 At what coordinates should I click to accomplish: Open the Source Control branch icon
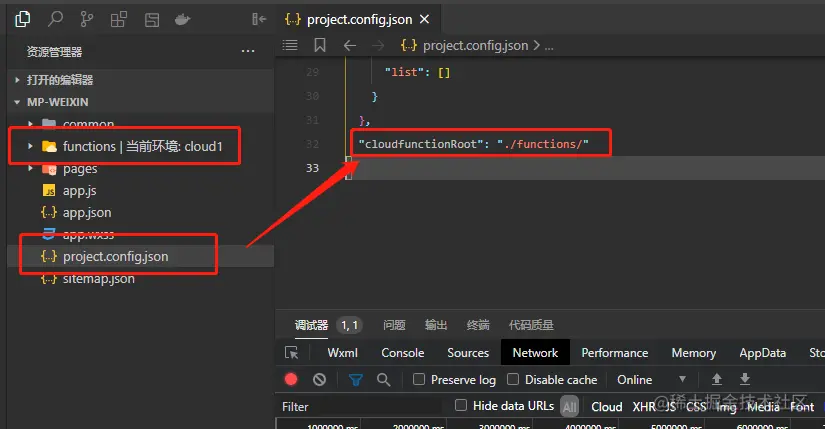click(x=86, y=19)
